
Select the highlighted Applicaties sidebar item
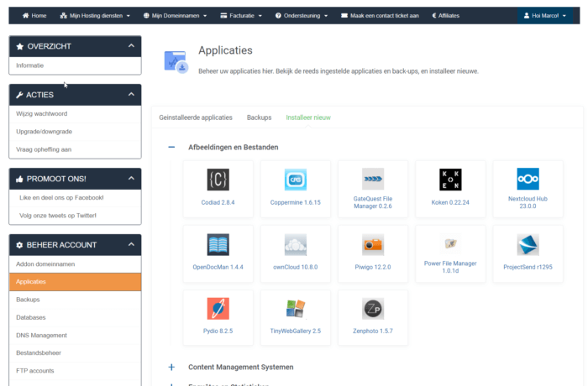coord(75,282)
